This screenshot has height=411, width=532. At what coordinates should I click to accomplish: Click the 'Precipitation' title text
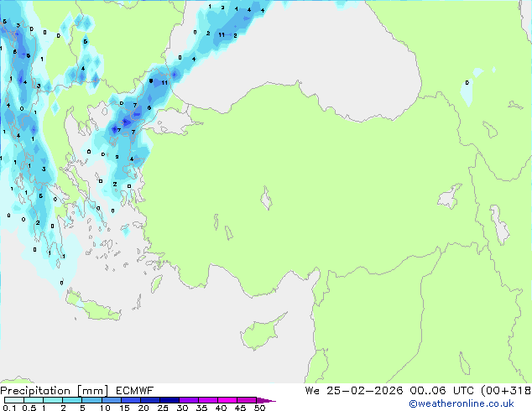35,391
